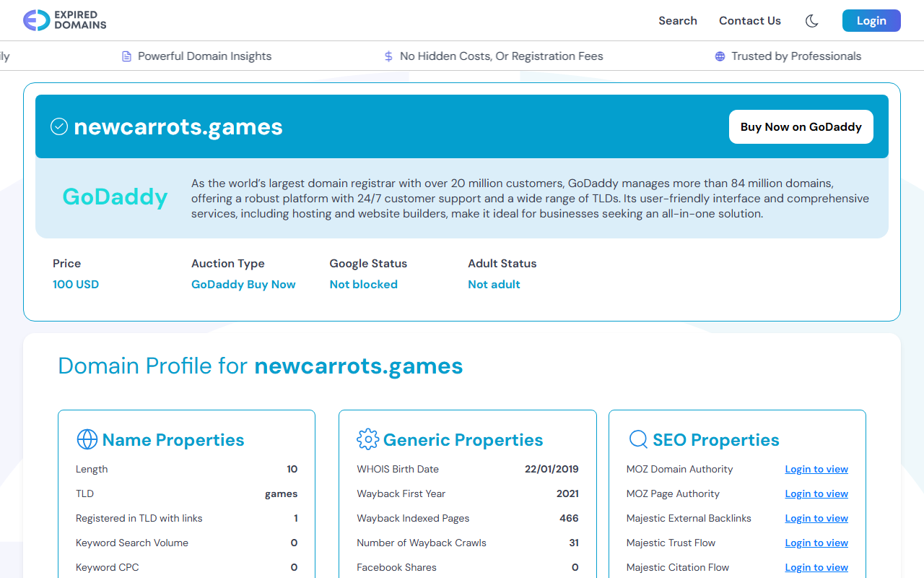Click Login to view for Majestic Trust Flow
The height and width of the screenshot is (578, 924).
pos(816,543)
